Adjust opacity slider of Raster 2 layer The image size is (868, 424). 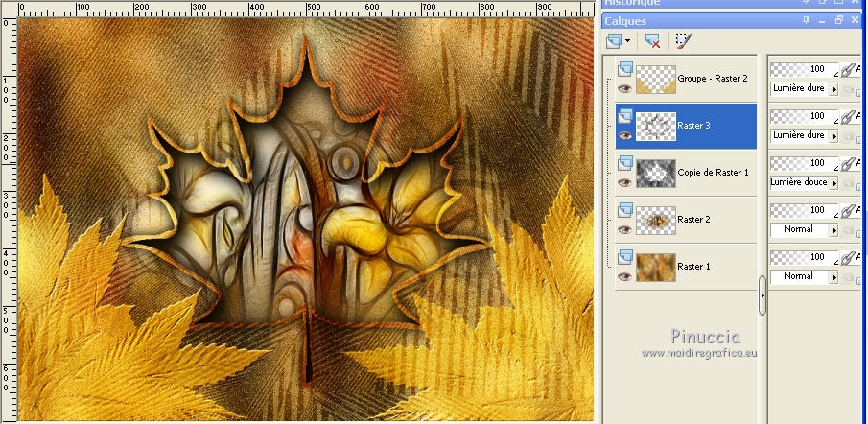pyautogui.click(x=805, y=210)
